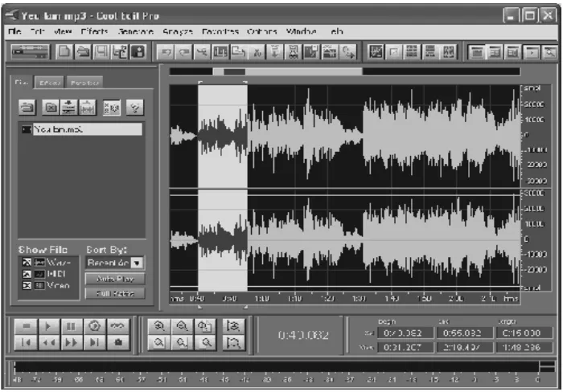Click the Organizer's edit file waveform icon
Image resolution: width=563 pixels, height=392 pixels.
pos(88,107)
